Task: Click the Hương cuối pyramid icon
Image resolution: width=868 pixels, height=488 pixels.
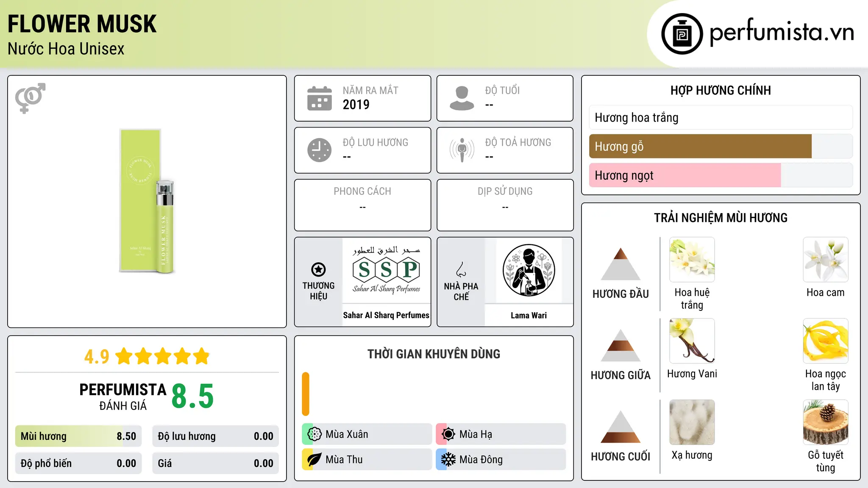Action: coord(620,427)
